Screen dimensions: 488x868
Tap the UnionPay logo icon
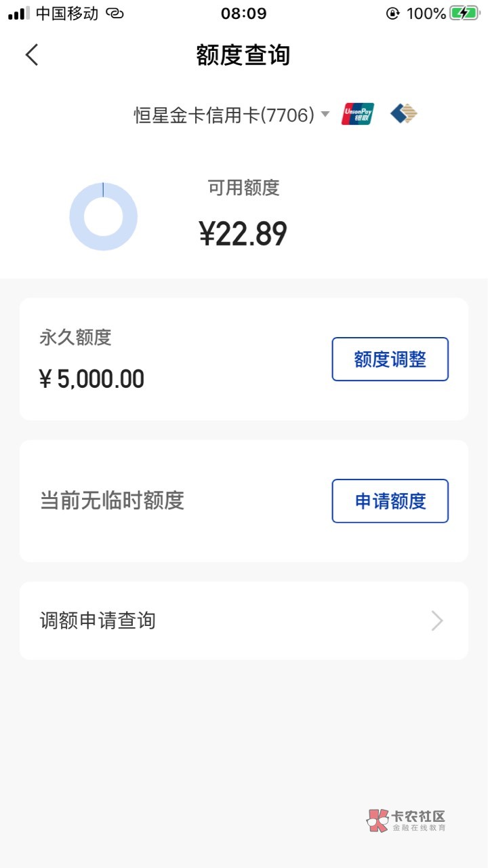[357, 114]
